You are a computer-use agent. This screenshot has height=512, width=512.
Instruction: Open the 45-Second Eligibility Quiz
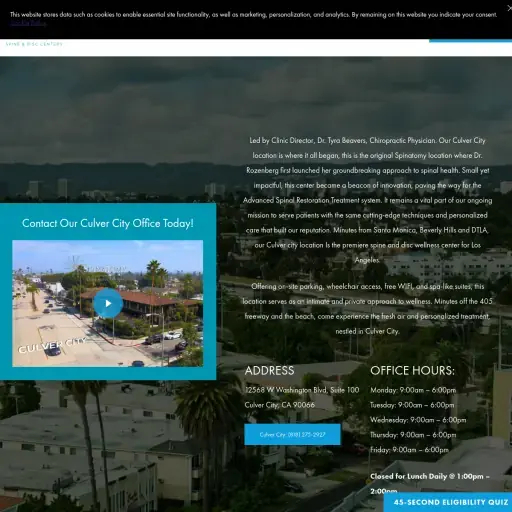pos(448,502)
